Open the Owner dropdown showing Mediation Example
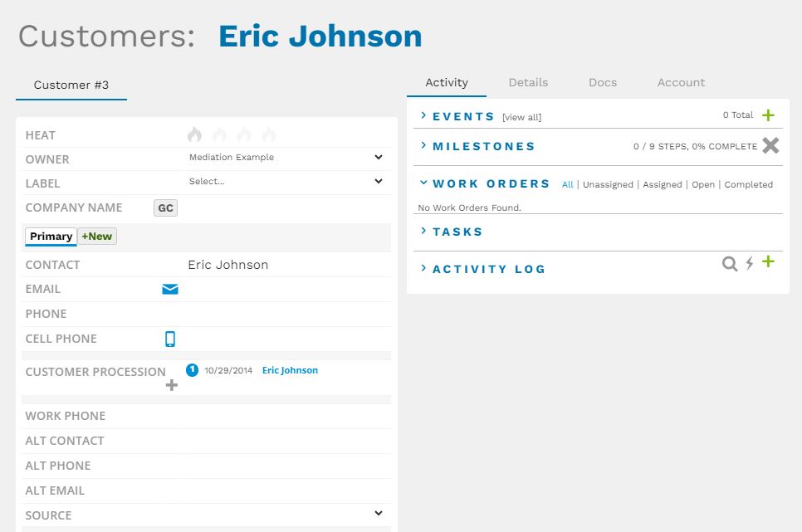802x532 pixels. tap(286, 158)
